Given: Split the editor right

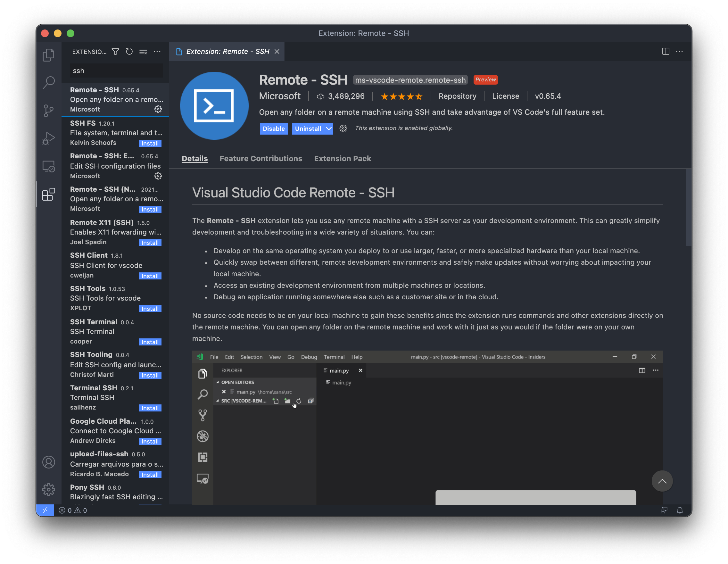Looking at the screenshot, I should click(665, 51).
